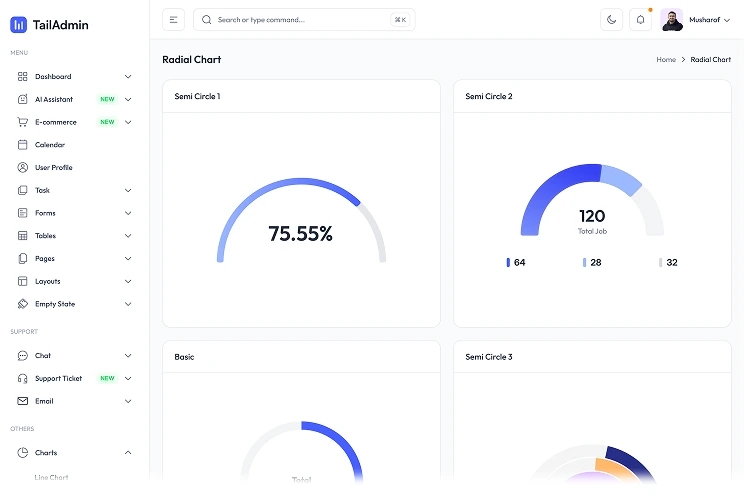Click the 75.55% value text

[300, 234]
